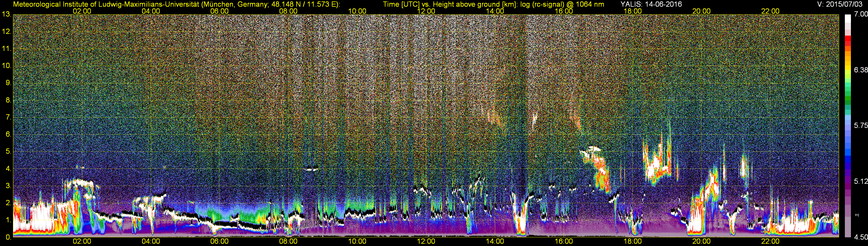
Task: Click the 7 km height axis label
Action: pos(8,117)
